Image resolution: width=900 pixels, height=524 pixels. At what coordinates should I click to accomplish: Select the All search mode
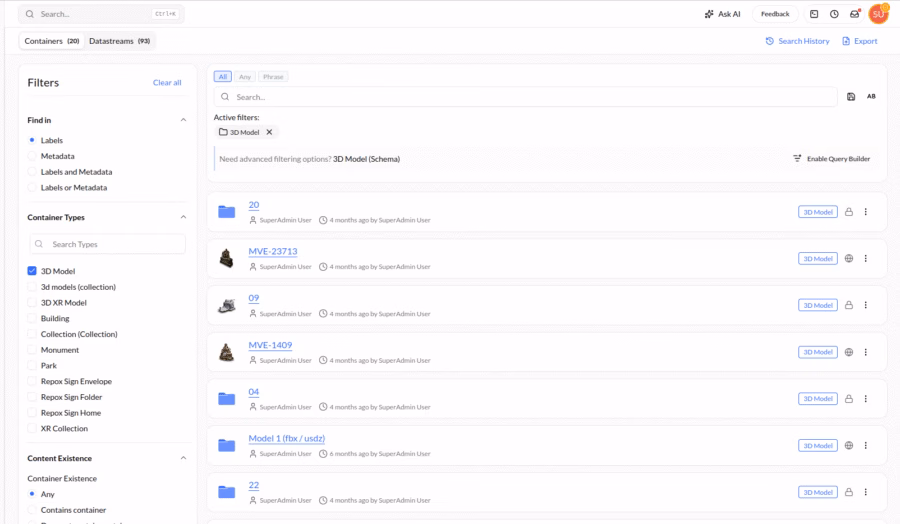[x=223, y=76]
